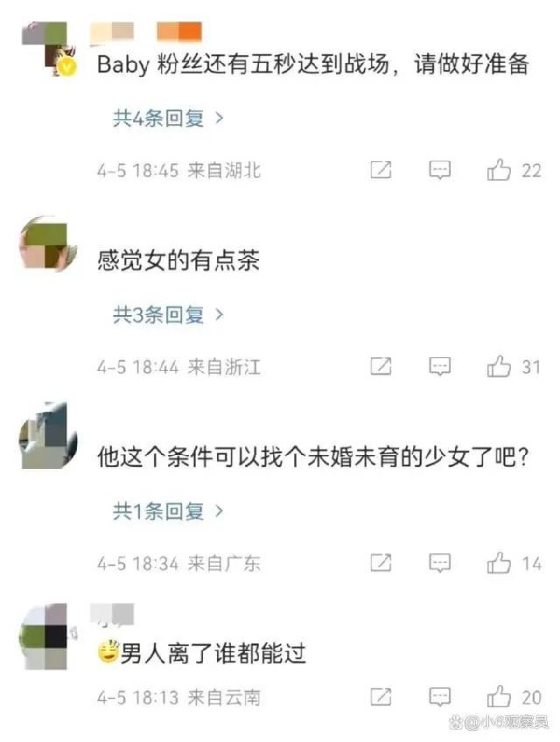Expand 共1条回复 replies

[168, 511]
